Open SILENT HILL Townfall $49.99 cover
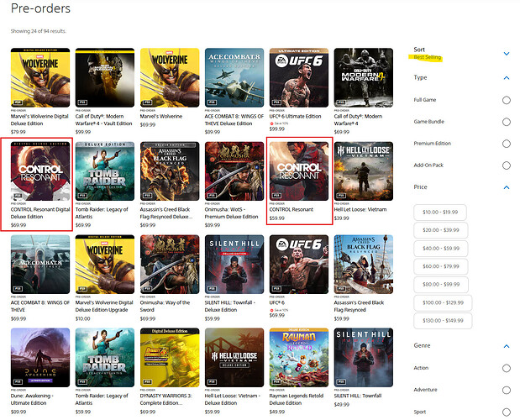520x420 pixels. [364, 357]
